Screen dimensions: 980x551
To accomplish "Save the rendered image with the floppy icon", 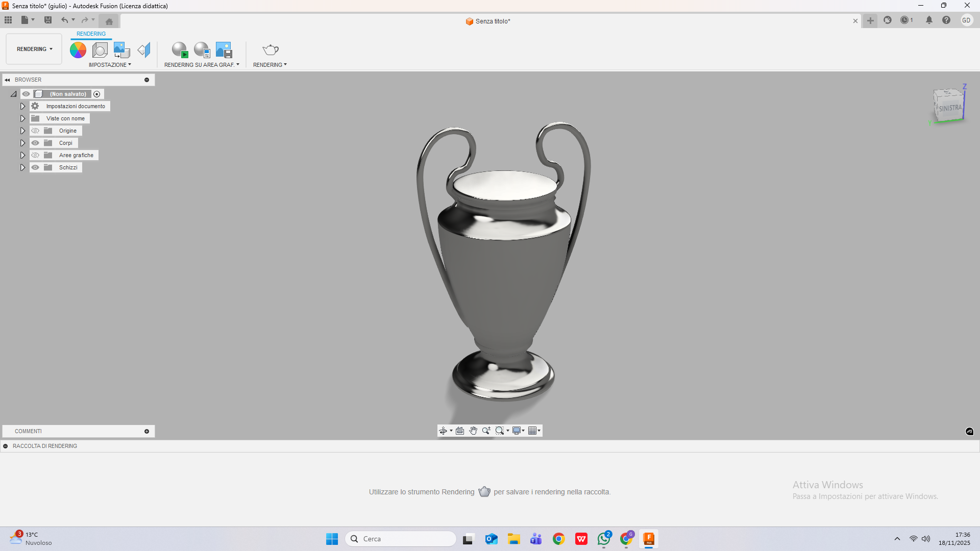I will (x=223, y=49).
